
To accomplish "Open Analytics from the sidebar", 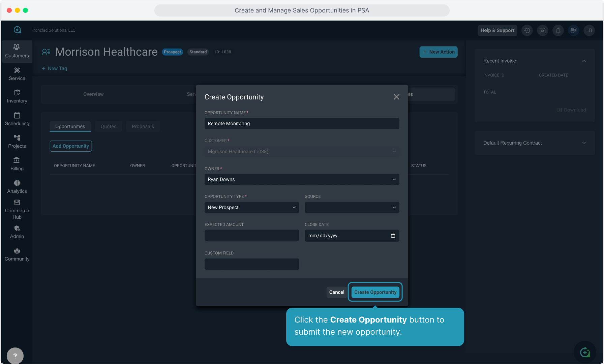I will [x=17, y=187].
